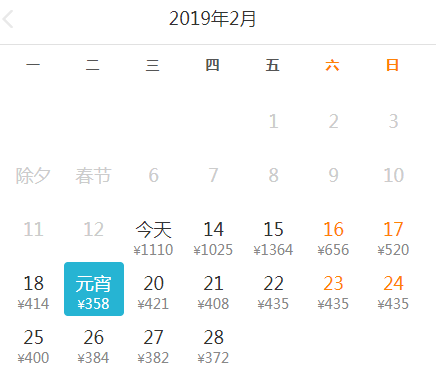Image resolution: width=436 pixels, height=390 pixels.
Task: Click greyed-out date 10
Action: tap(393, 175)
